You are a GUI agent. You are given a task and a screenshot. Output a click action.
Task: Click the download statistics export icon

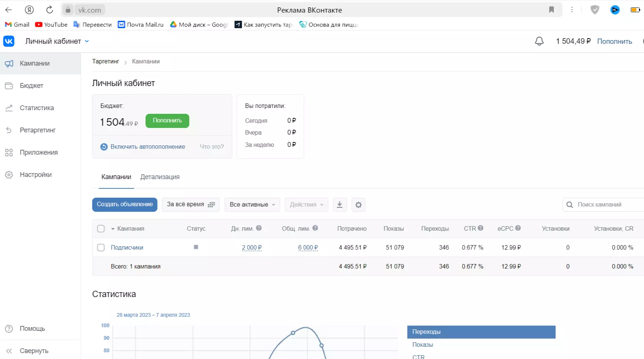(339, 205)
